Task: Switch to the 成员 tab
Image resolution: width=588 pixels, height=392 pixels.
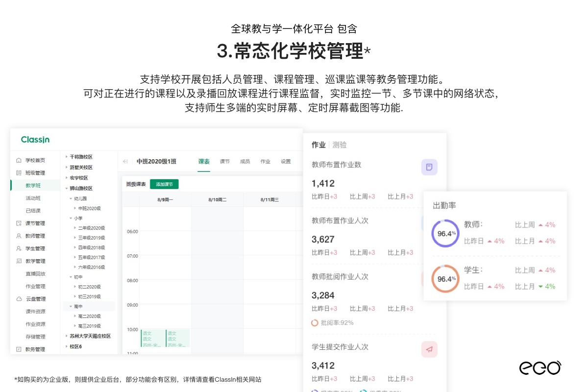Action: pos(245,162)
